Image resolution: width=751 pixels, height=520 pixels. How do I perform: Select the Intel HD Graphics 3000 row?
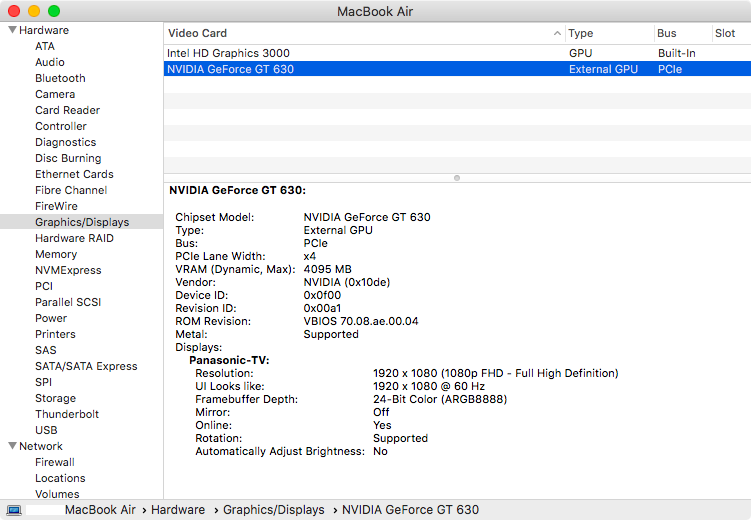pyautogui.click(x=457, y=53)
